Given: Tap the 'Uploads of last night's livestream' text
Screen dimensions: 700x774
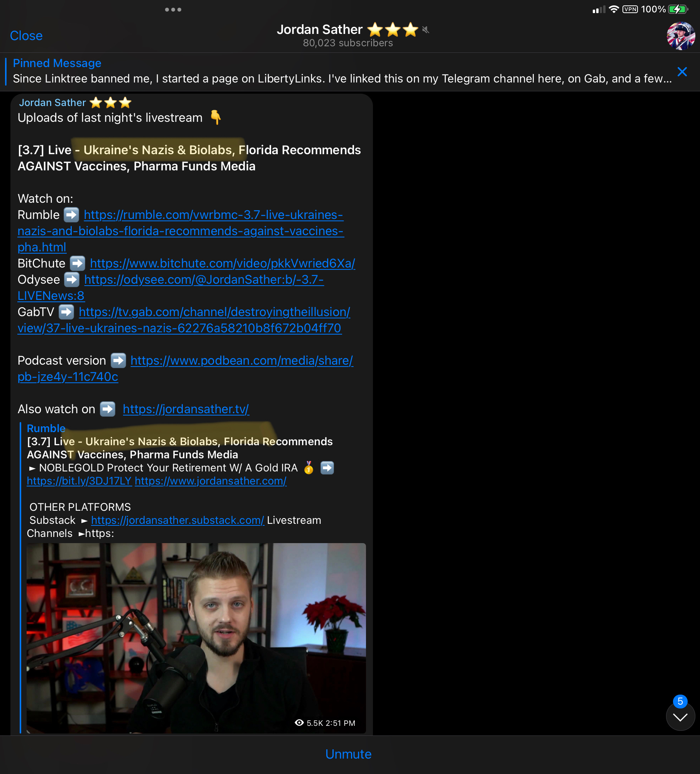Looking at the screenshot, I should pos(110,118).
